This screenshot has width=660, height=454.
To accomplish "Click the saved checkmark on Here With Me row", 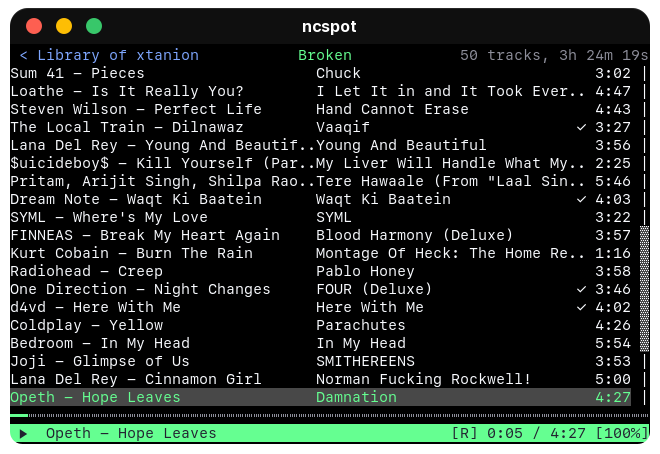I will pyautogui.click(x=581, y=307).
